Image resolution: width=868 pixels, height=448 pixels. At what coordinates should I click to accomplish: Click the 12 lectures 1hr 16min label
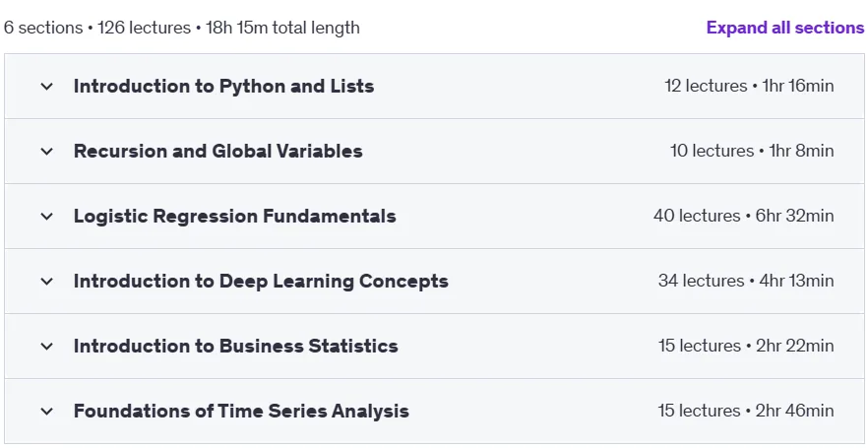(749, 87)
